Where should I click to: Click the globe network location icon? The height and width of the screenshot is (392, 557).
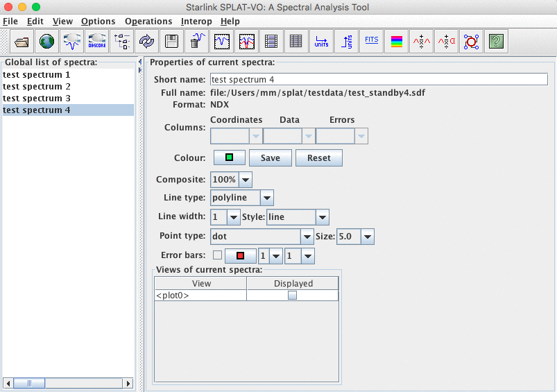[x=47, y=42]
